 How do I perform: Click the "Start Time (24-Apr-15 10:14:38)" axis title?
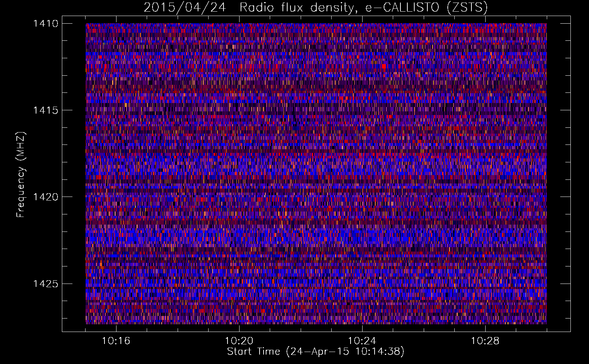[316, 352]
